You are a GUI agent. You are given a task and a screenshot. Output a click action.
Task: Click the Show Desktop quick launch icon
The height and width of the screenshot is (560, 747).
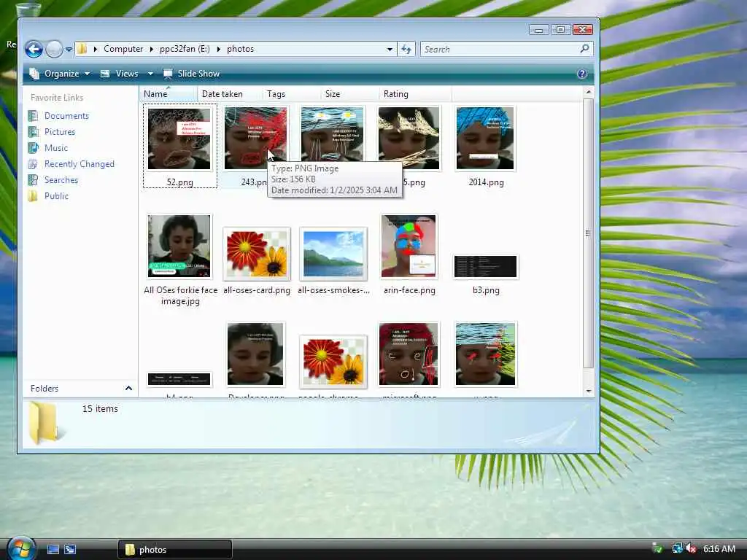point(53,550)
